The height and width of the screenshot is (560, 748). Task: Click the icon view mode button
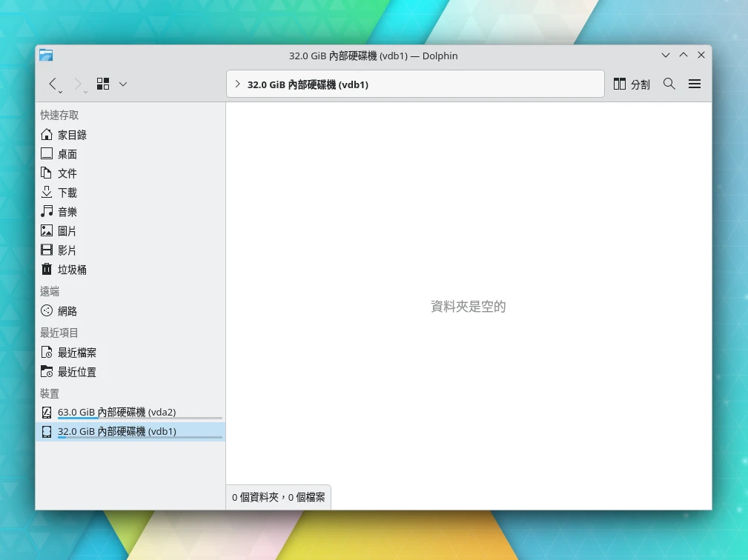[103, 84]
